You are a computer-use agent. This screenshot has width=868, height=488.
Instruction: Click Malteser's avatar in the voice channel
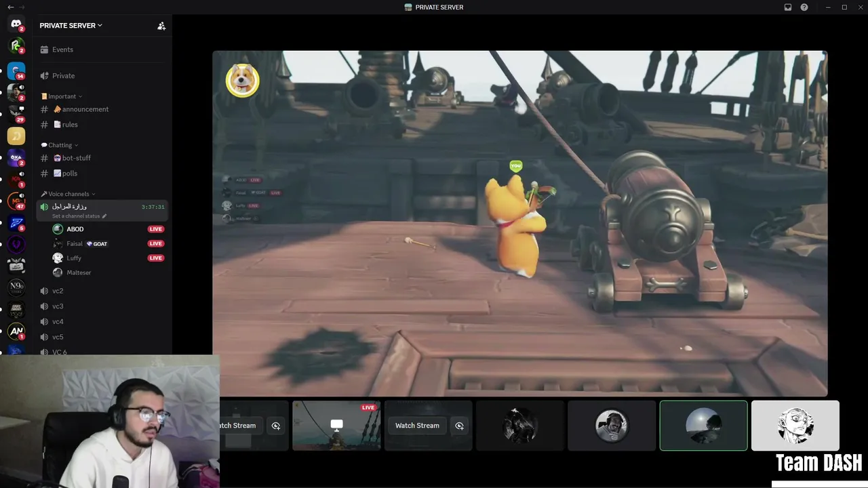click(x=58, y=272)
